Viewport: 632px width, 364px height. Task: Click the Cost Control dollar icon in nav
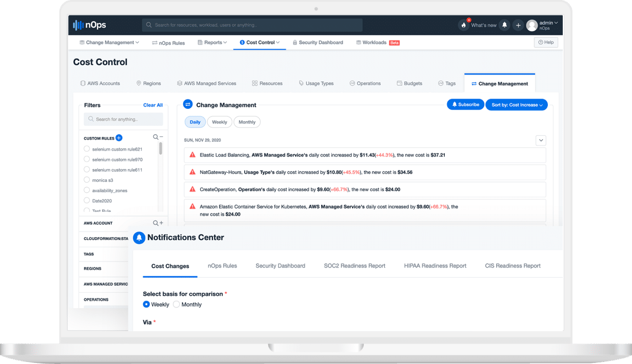(242, 43)
